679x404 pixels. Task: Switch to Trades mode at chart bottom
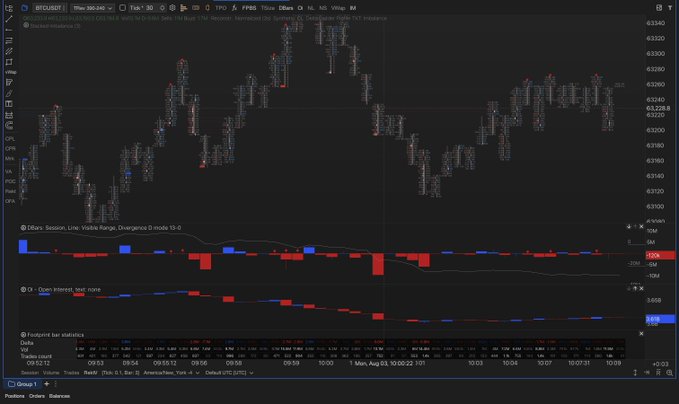coord(71,373)
